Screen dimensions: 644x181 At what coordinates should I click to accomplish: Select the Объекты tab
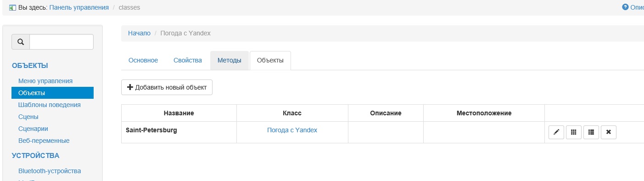[270, 61]
